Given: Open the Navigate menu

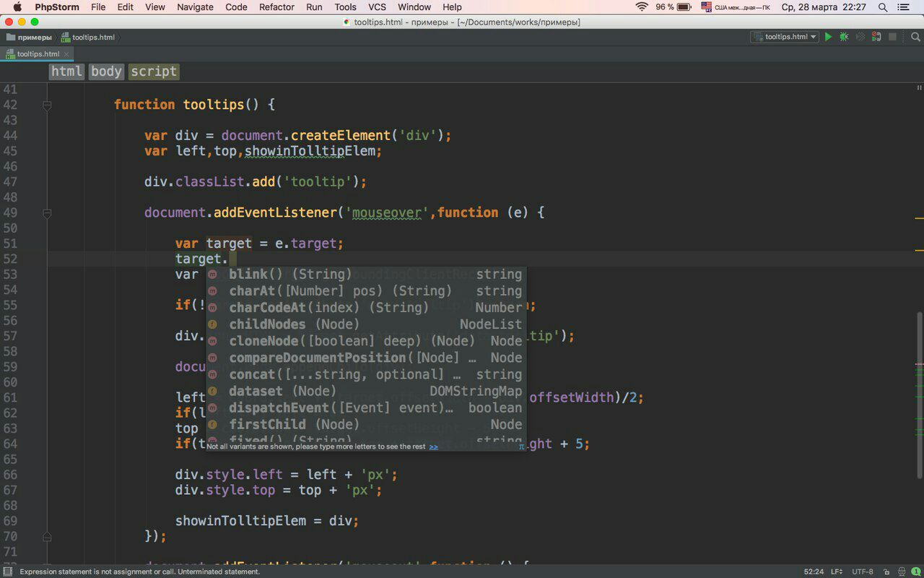Looking at the screenshot, I should pos(195,7).
